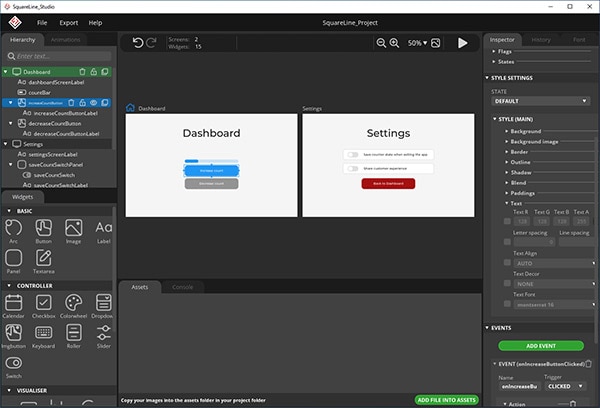Toggle visibility eye of increaseCountButton
600x408 pixels.
click(x=93, y=103)
